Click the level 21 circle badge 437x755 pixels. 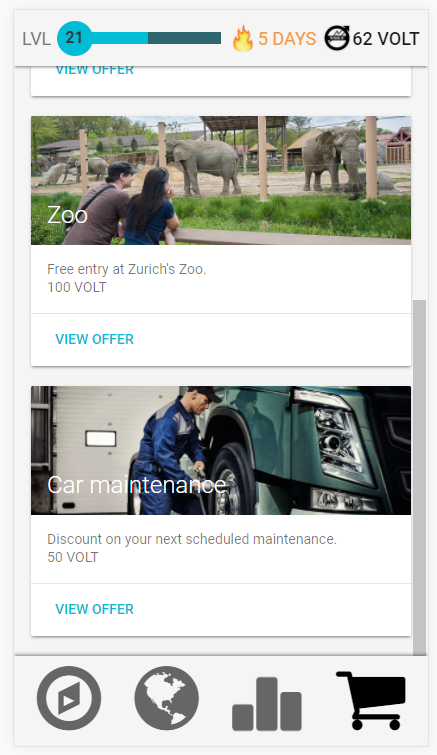74,39
